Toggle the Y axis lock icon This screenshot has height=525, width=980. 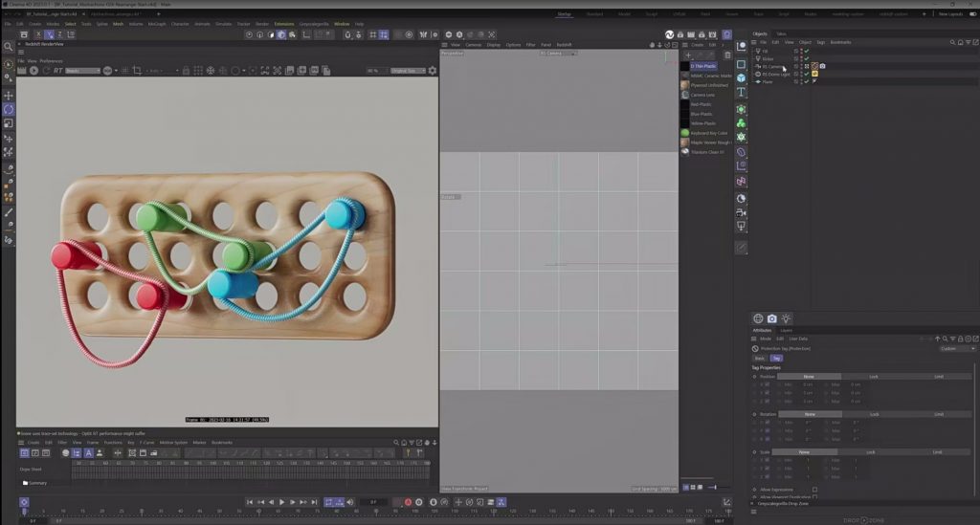tap(49, 34)
